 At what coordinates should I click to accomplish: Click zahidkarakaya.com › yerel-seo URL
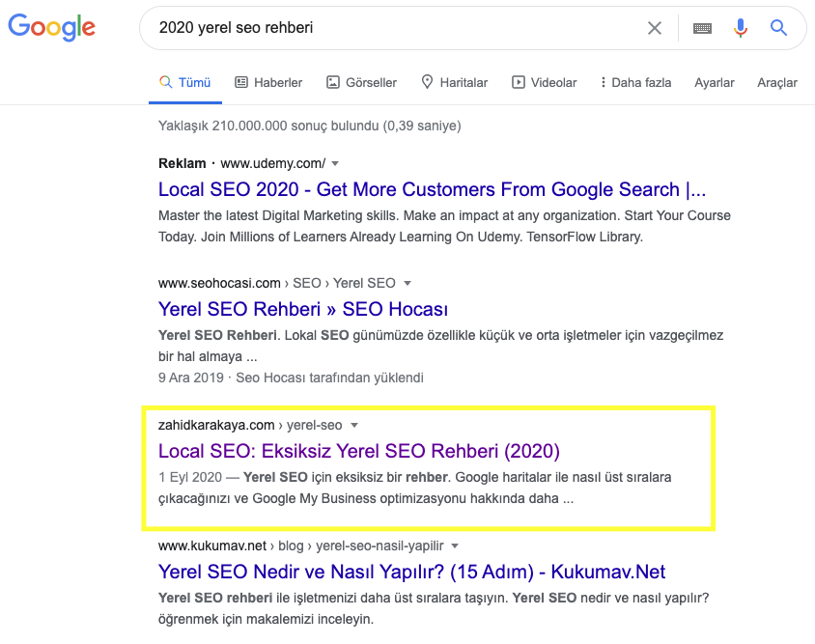click(250, 425)
